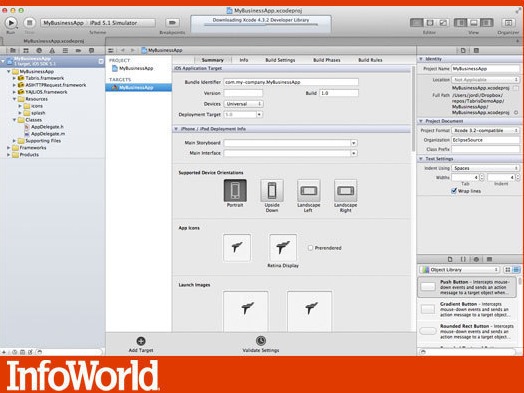Show the Log navigator

(x=91, y=50)
